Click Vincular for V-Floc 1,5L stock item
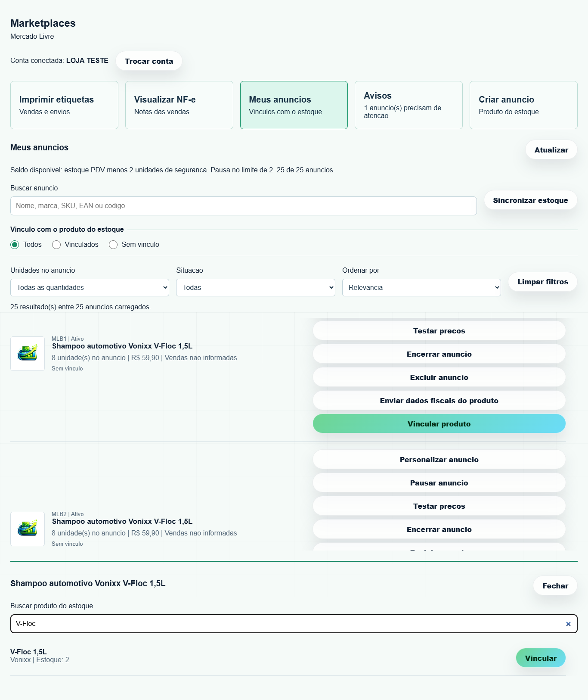The image size is (588, 700). 541,658
